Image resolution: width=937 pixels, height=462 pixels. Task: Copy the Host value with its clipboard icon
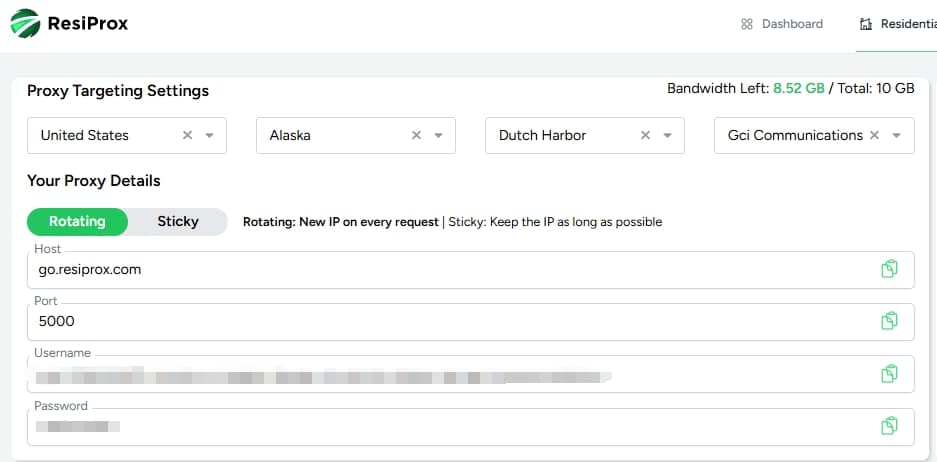(x=889, y=269)
